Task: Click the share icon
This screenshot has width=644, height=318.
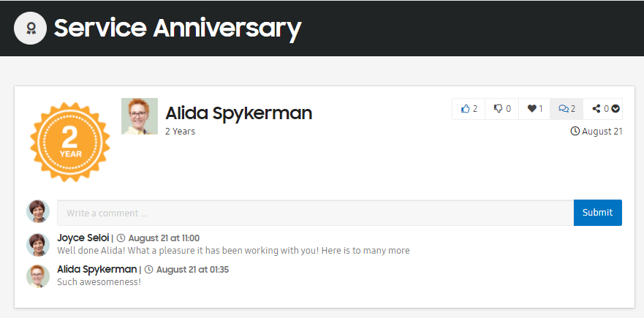Action: (x=596, y=109)
